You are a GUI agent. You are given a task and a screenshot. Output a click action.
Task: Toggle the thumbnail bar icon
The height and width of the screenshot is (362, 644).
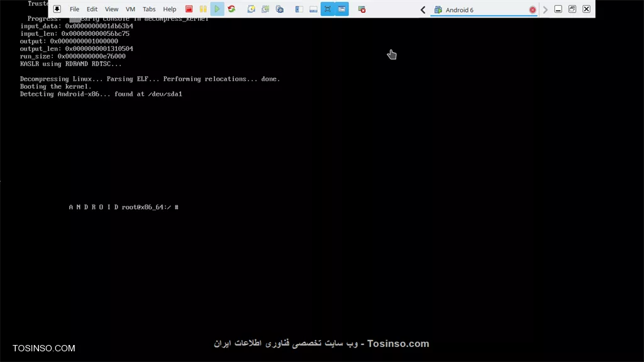coord(313,9)
